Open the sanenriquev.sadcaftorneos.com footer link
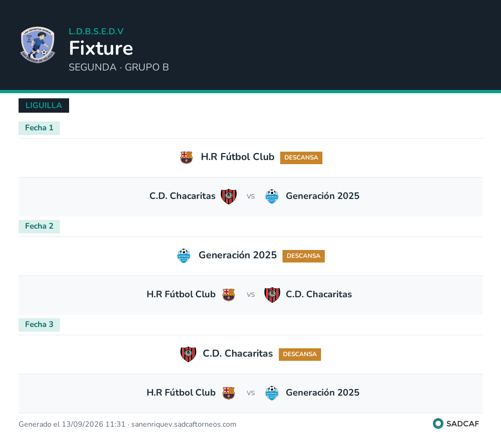Screen dimensions: 501x448 [184, 424]
